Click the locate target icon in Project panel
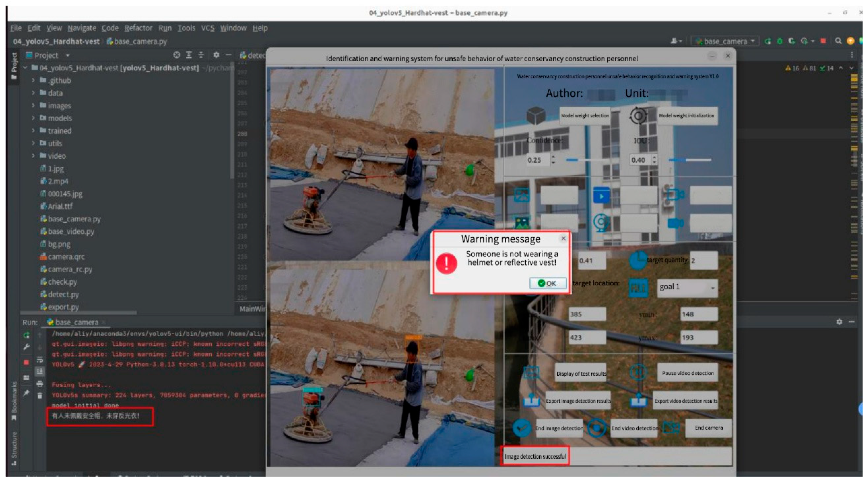Screen dimensions: 868x487 click(176, 55)
